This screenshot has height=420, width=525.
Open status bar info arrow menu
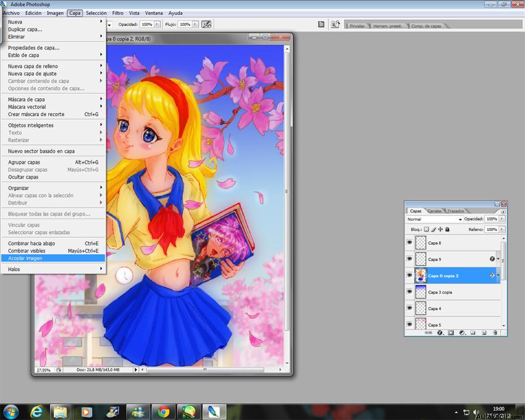click(x=136, y=370)
